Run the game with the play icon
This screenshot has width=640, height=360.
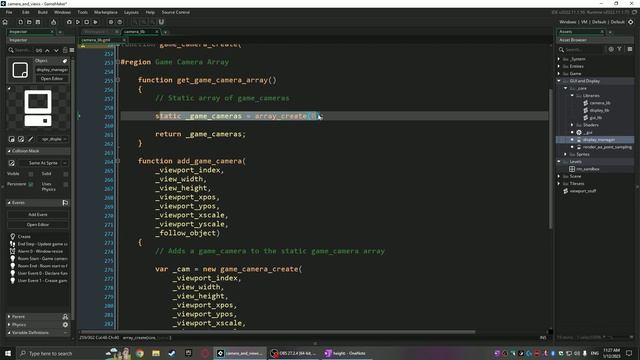pos(78,22)
